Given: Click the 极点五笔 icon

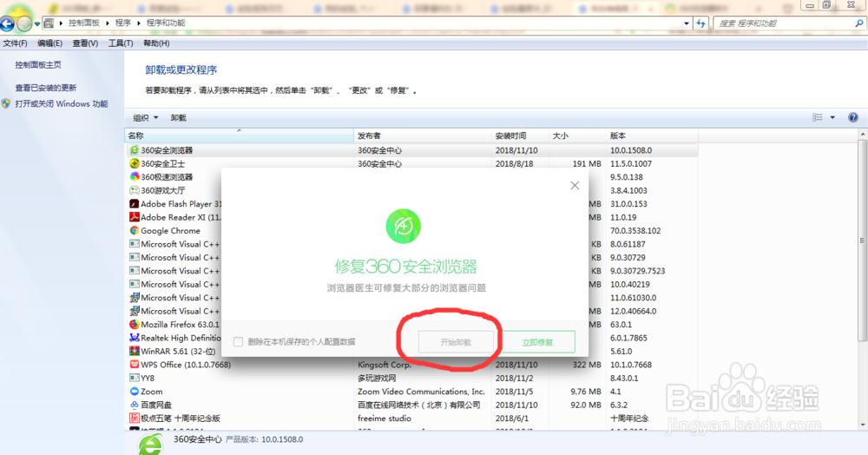Looking at the screenshot, I should (134, 418).
